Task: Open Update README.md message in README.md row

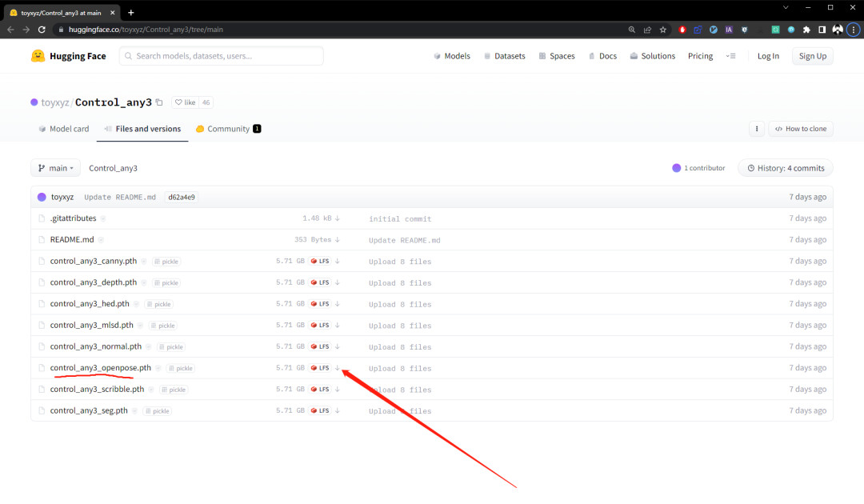Action: pyautogui.click(x=405, y=240)
